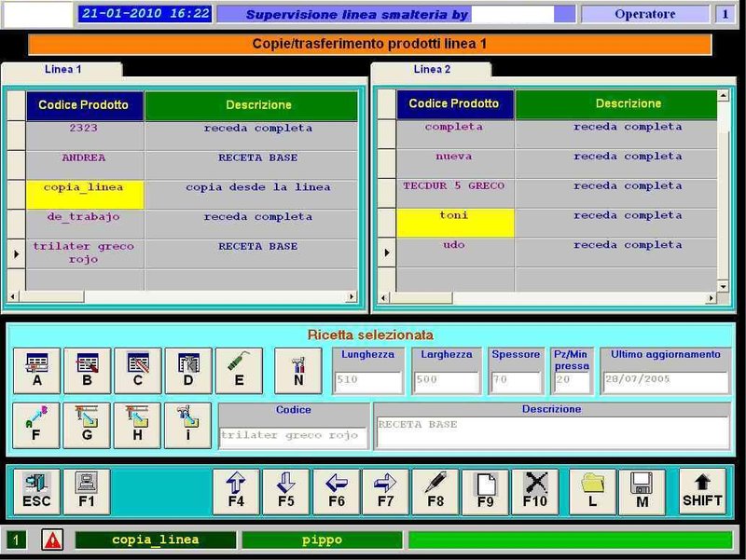Click the F7 right arrow button
Screen dimensions: 746x560
(x=385, y=492)
